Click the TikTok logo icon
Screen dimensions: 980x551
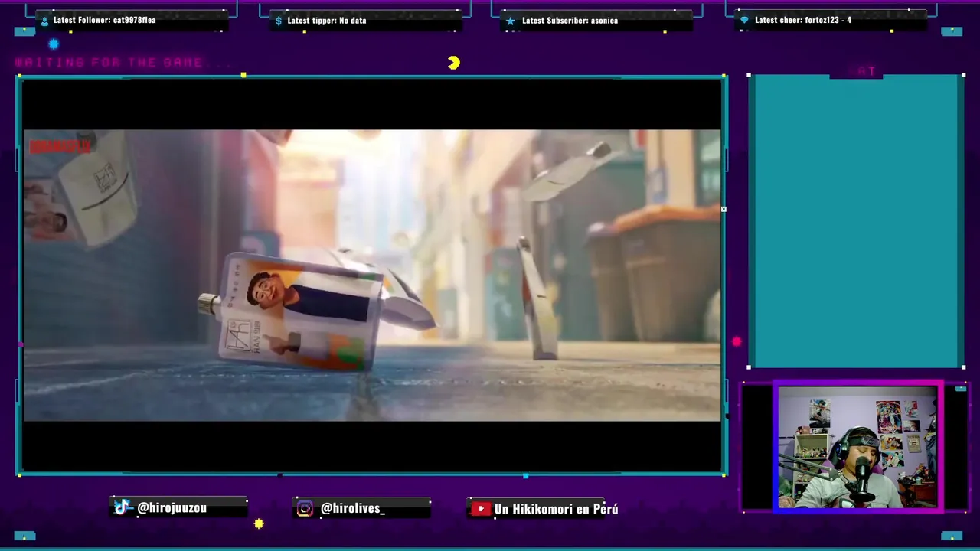point(122,507)
